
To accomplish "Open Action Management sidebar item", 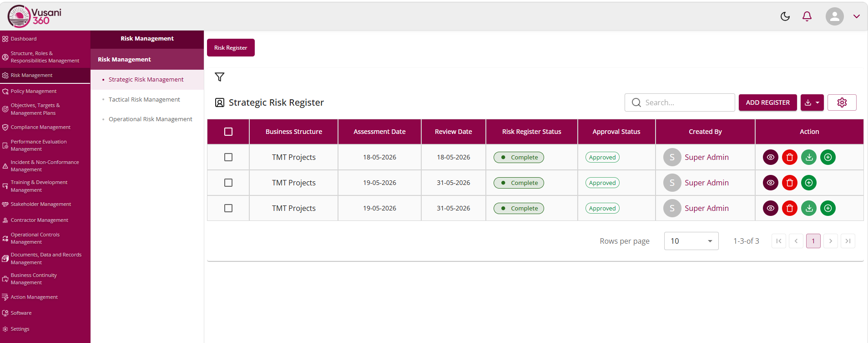I will tap(45, 297).
